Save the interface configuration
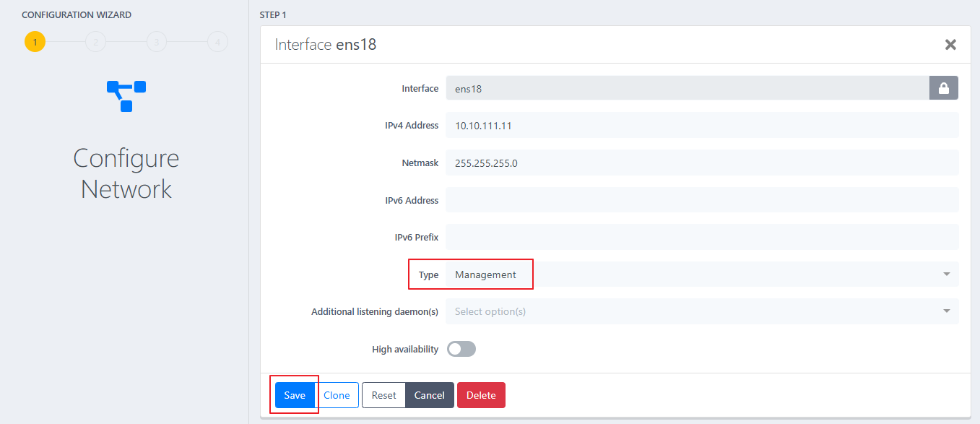 click(295, 395)
